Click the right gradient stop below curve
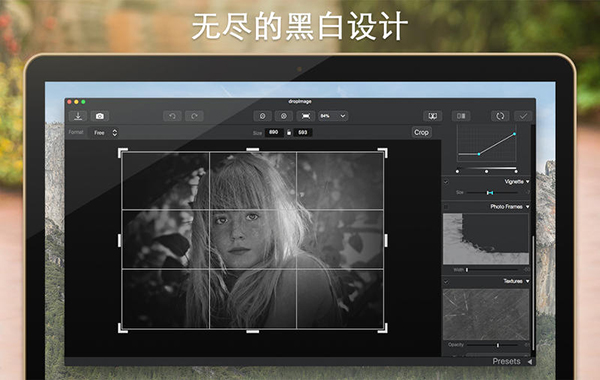The height and width of the screenshot is (380, 600). coord(516,171)
